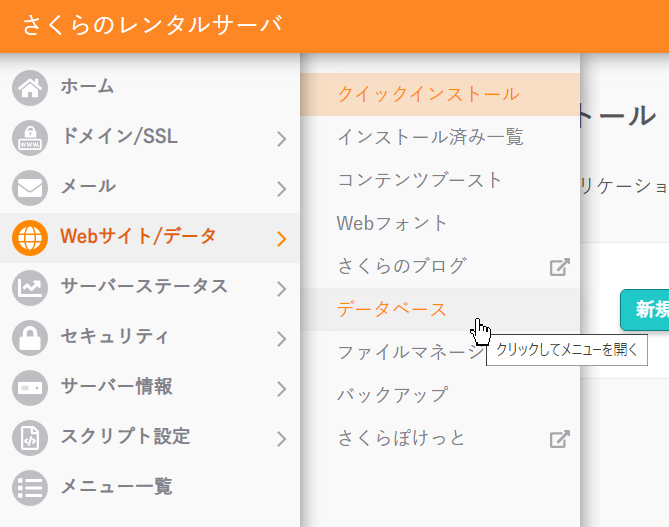The image size is (669, 527).
Task: Click the メニュー一覧 list icon
Action: tap(30, 488)
